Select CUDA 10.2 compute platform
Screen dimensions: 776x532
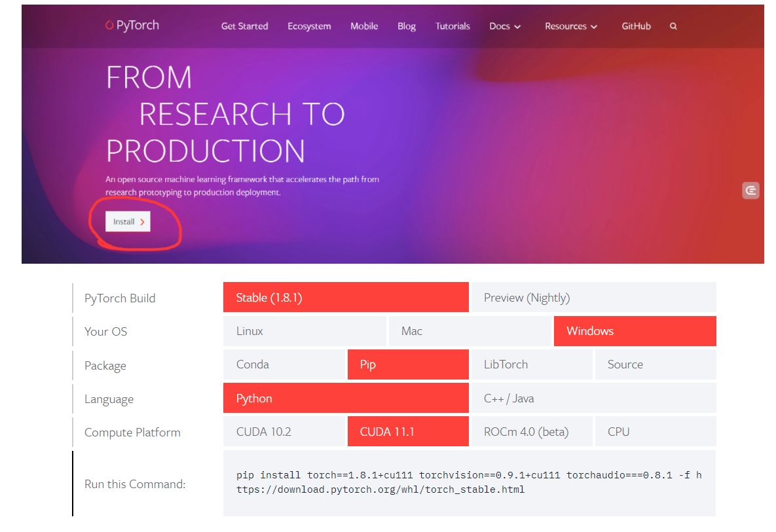[x=284, y=431]
